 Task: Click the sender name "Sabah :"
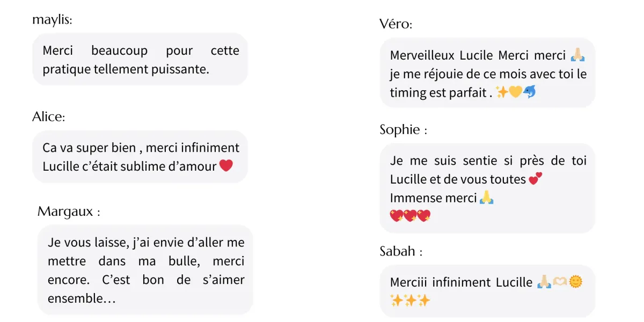pyautogui.click(x=401, y=251)
